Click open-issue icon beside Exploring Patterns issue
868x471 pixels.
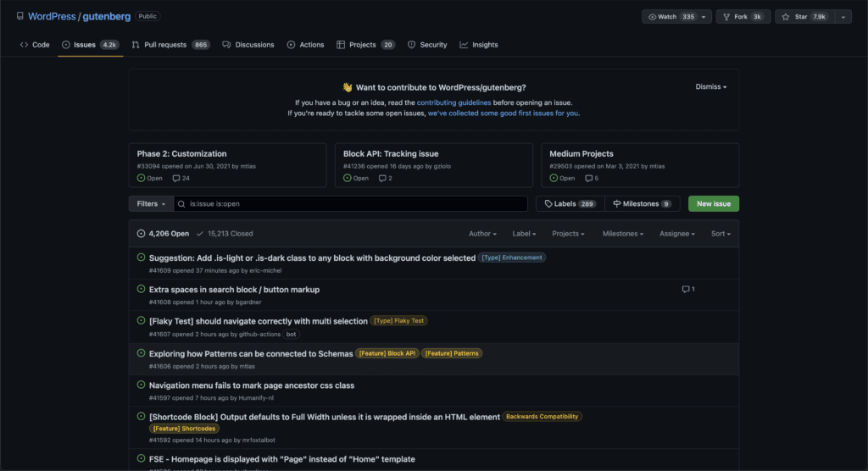(142, 353)
